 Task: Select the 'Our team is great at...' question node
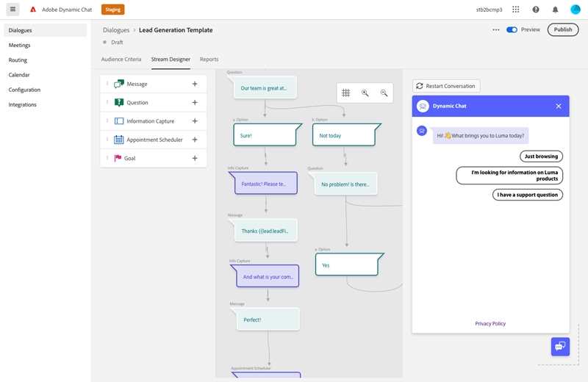tap(265, 87)
